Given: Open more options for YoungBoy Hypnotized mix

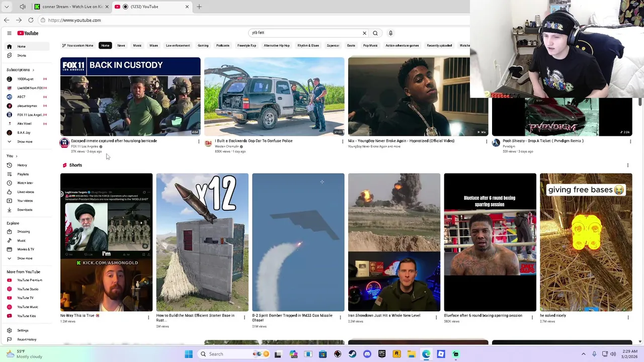Looking at the screenshot, I should tap(487, 141).
